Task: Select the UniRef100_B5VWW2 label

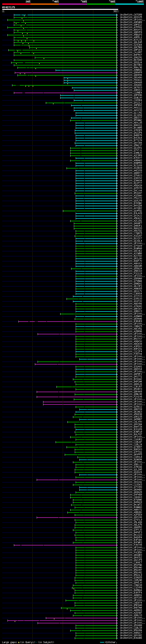Action: tap(131, 120)
